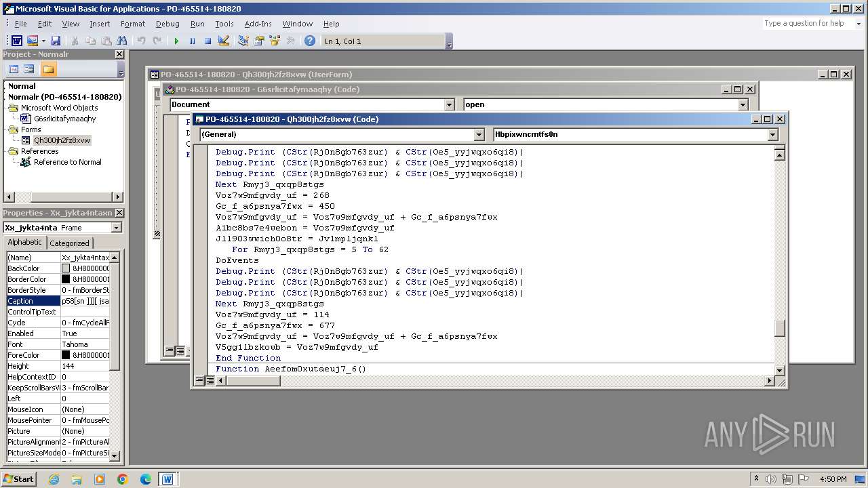
Task: Open the File menu
Action: tap(21, 24)
